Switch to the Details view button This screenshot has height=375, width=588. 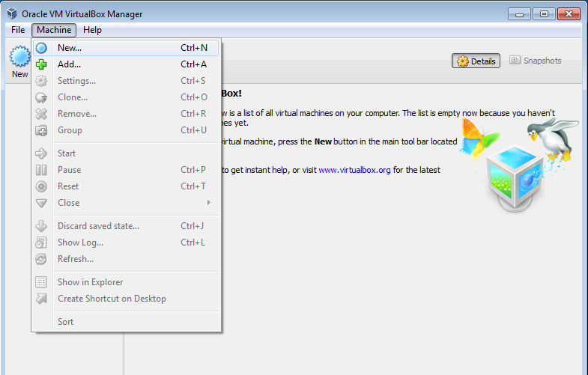click(476, 61)
